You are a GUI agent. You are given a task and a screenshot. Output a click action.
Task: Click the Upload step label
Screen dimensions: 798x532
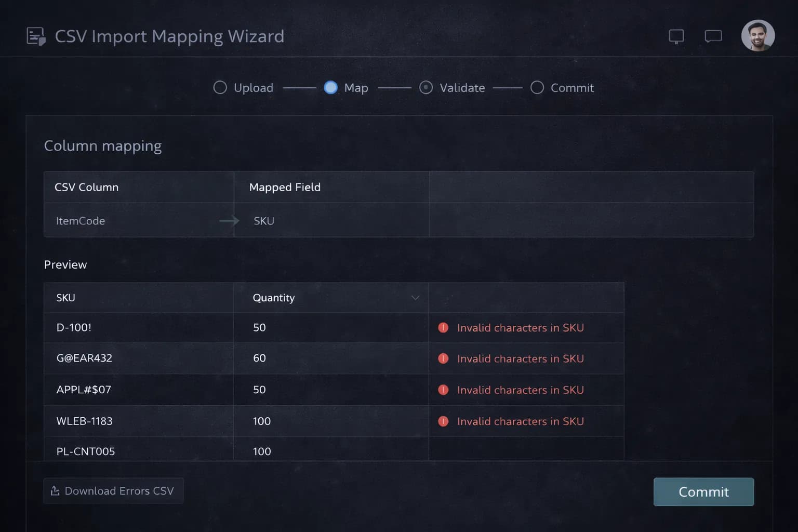point(253,88)
